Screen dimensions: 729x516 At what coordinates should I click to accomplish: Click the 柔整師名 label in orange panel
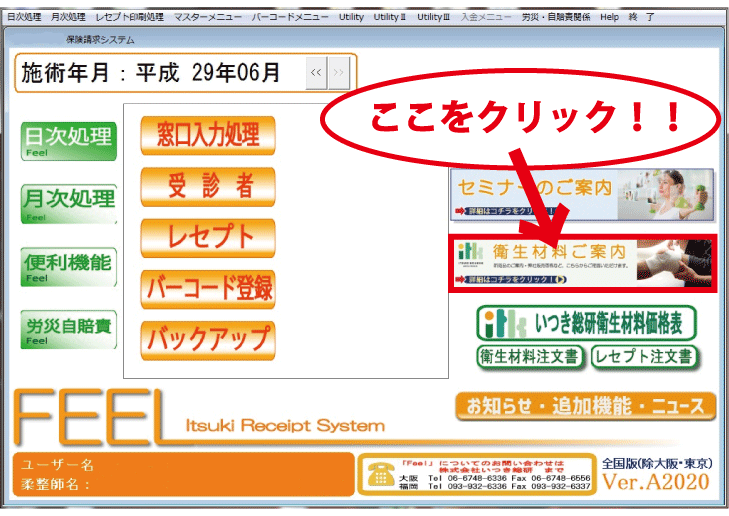pos(56,484)
